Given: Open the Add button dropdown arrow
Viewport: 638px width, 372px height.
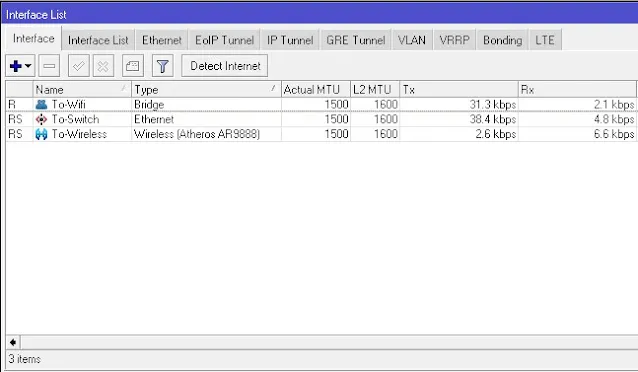Looking at the screenshot, I should 28,66.
